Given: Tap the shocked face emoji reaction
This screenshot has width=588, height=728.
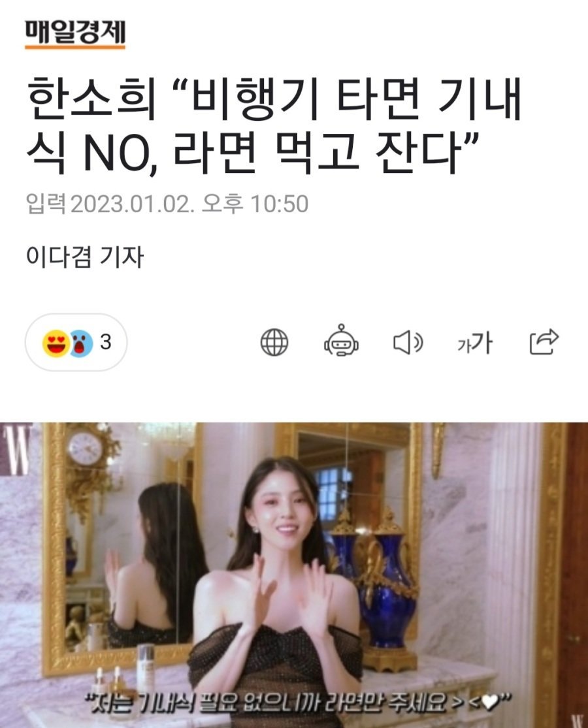Looking at the screenshot, I should click(x=81, y=343).
